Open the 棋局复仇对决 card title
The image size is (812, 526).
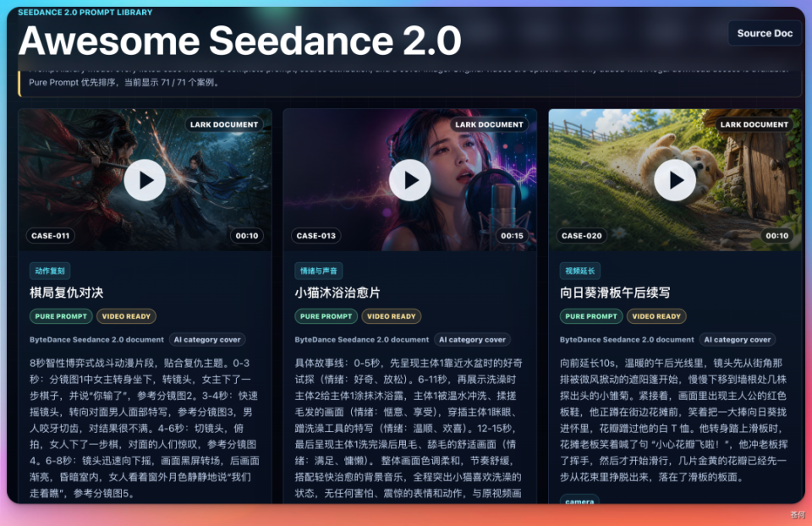[66, 293]
